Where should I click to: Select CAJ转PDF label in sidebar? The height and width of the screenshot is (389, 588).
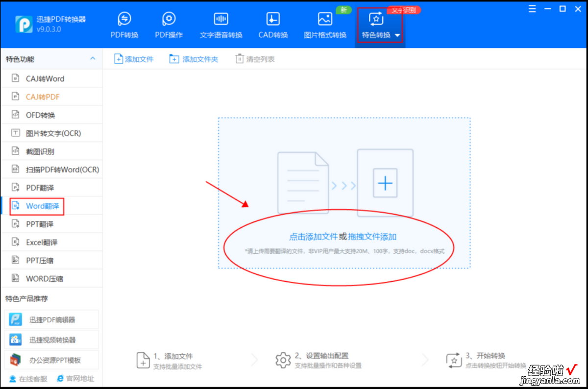pyautogui.click(x=43, y=97)
